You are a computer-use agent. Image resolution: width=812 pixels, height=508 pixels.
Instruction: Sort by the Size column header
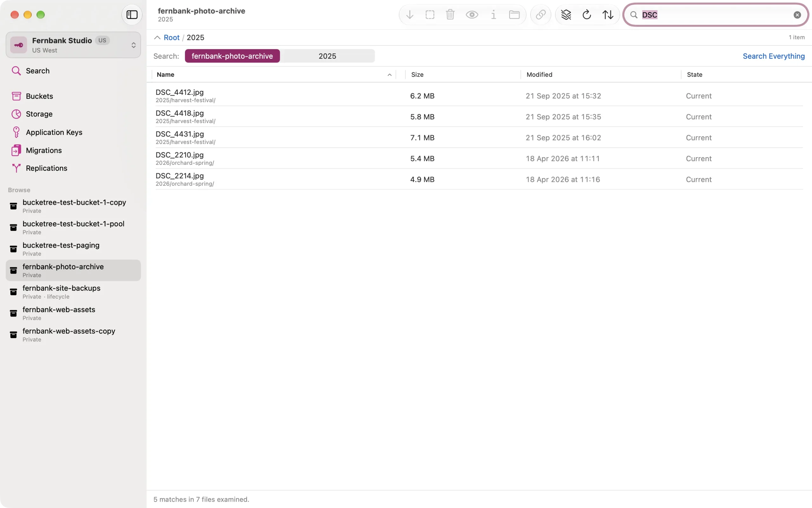463,75
